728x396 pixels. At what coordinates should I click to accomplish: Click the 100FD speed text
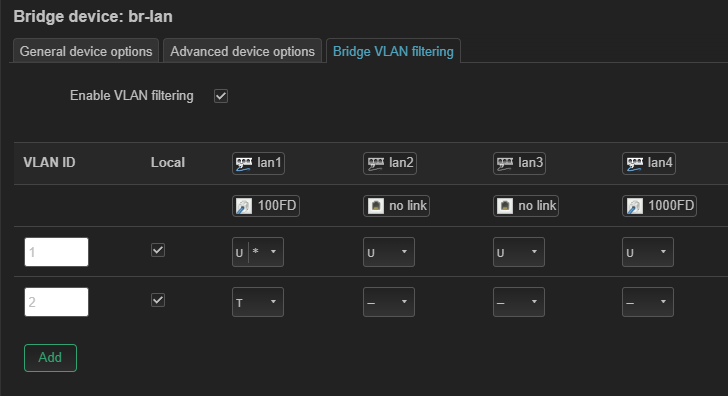[277, 206]
